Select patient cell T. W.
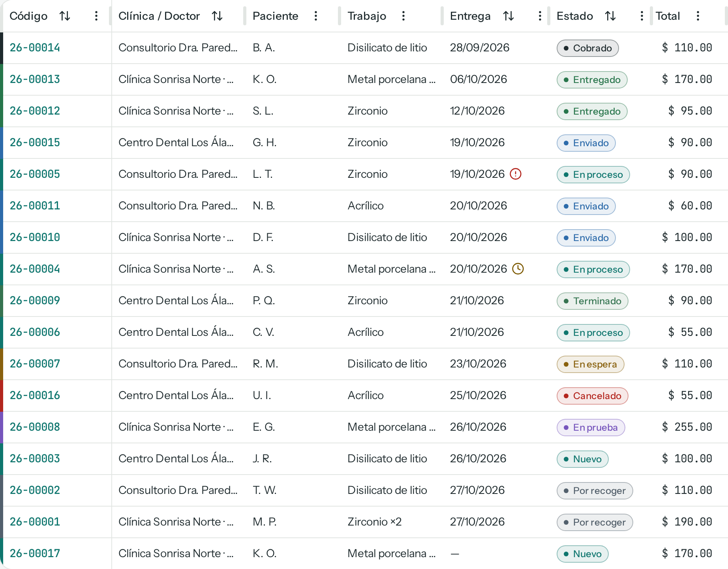The height and width of the screenshot is (569, 728). click(265, 490)
